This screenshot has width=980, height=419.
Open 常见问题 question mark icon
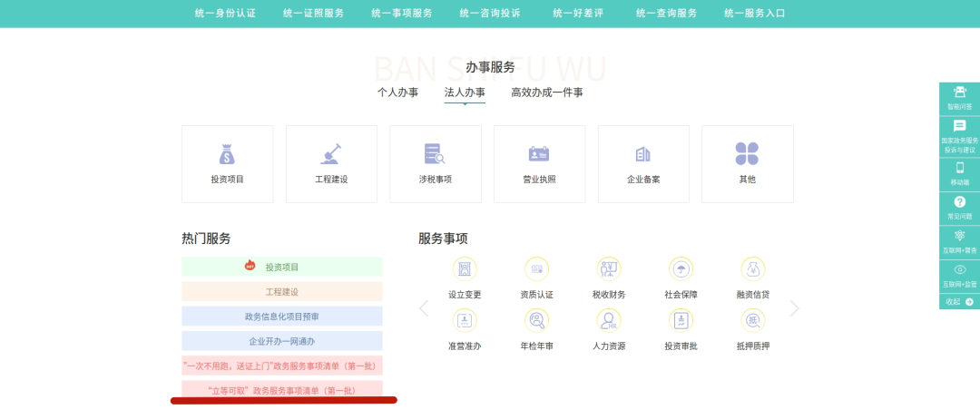pos(959,209)
